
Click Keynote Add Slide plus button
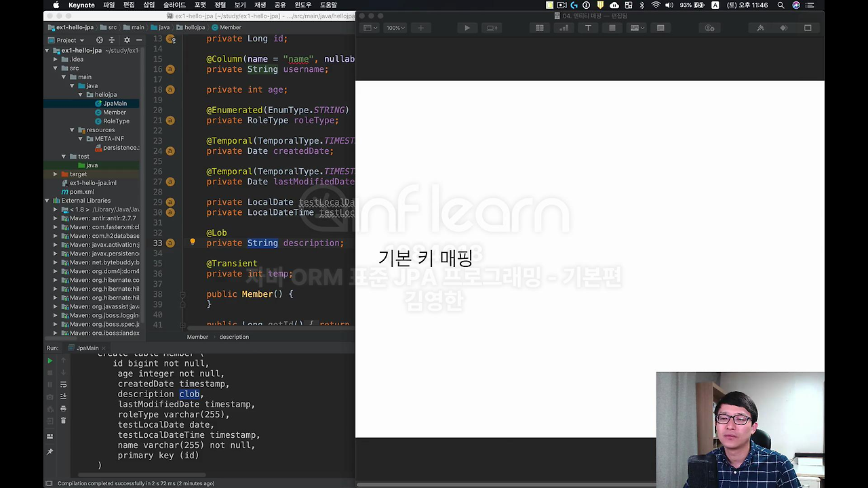click(420, 28)
